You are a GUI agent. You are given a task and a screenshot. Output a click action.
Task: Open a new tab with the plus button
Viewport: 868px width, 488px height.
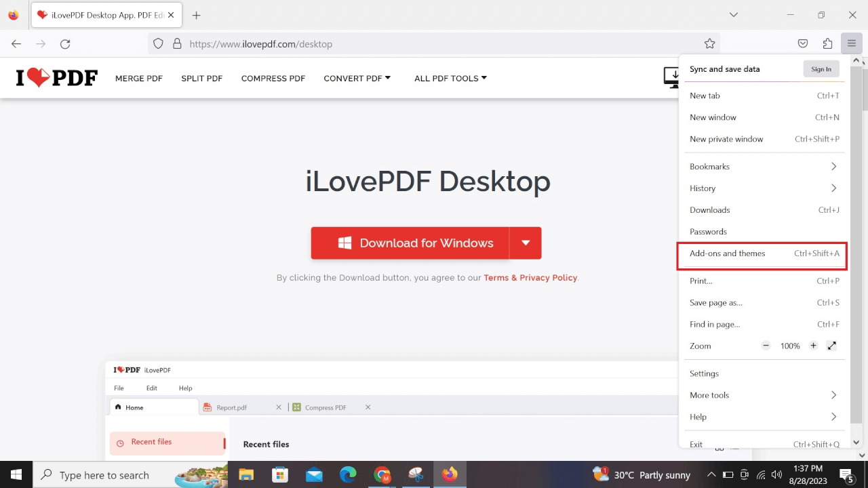click(x=196, y=15)
